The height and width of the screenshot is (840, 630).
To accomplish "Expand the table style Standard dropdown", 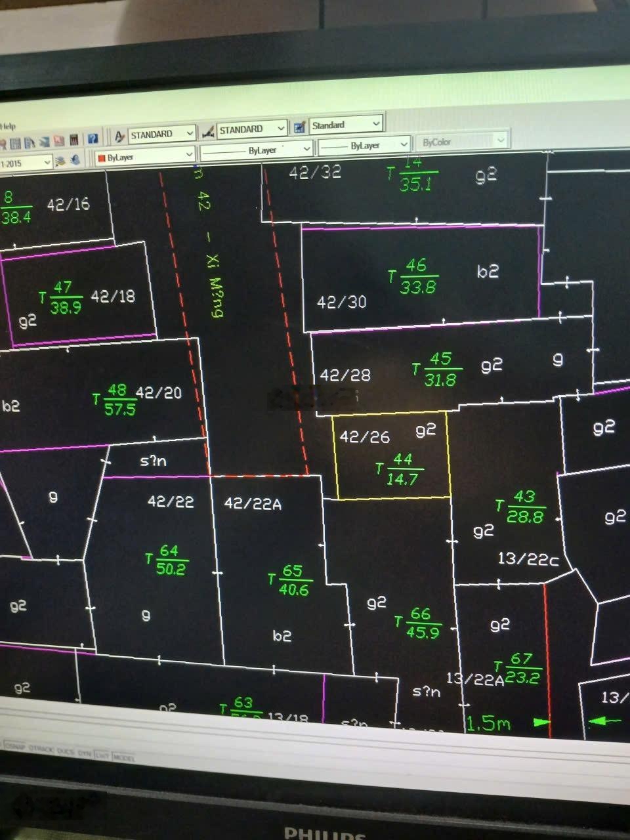I will (376, 123).
